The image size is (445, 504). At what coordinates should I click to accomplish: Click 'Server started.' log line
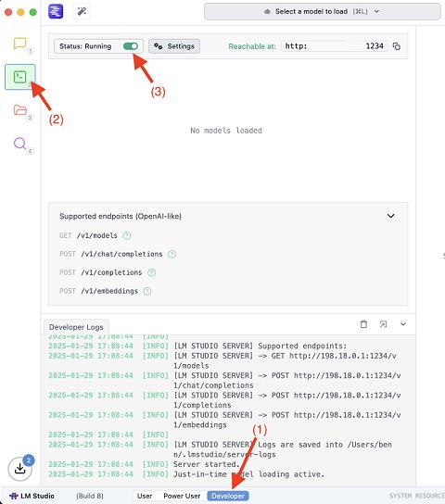207,464
